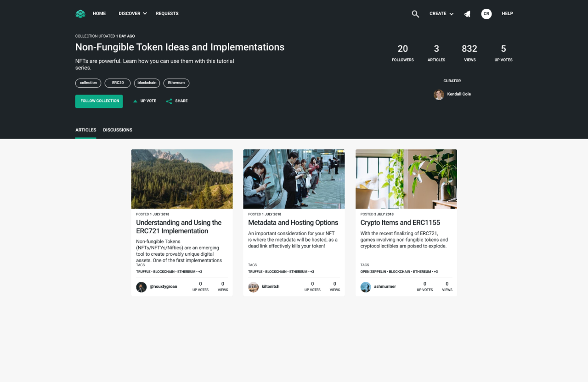Open search with magnifier icon
The image size is (588, 382).
pos(415,14)
